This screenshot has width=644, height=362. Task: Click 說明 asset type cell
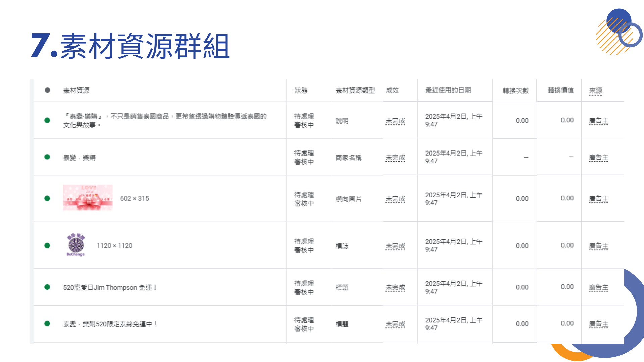coord(342,121)
